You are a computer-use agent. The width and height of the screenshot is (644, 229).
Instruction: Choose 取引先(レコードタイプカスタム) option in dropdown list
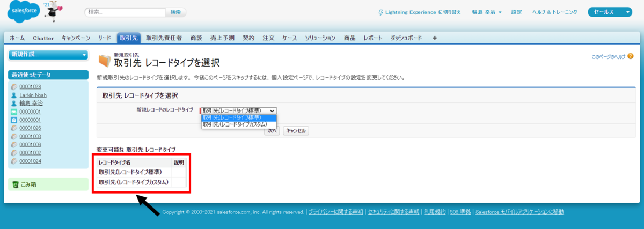(x=239, y=124)
